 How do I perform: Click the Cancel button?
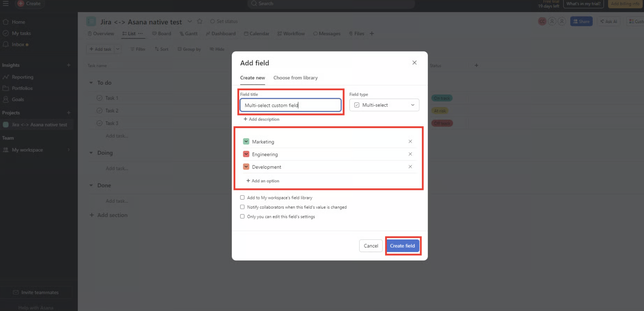pyautogui.click(x=370, y=246)
